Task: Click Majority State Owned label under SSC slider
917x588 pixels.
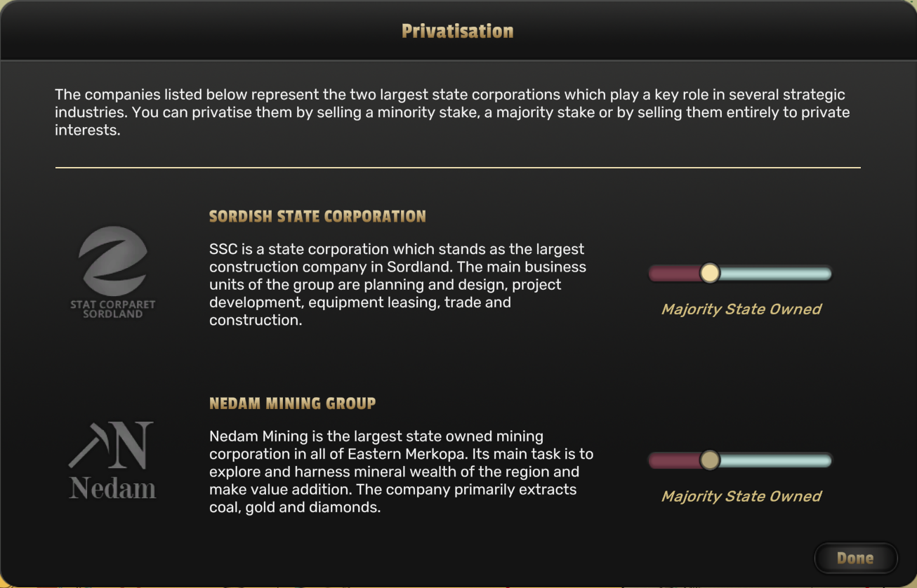Action: 741,309
